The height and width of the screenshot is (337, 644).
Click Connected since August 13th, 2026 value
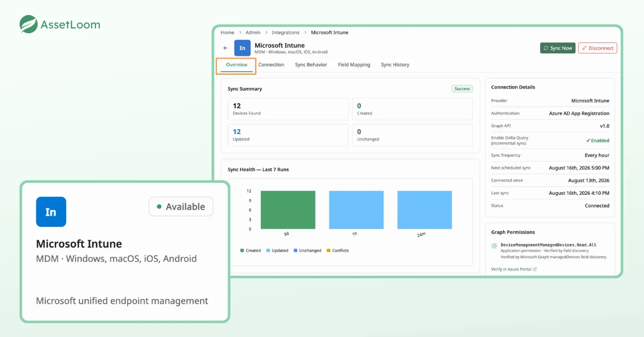point(589,180)
